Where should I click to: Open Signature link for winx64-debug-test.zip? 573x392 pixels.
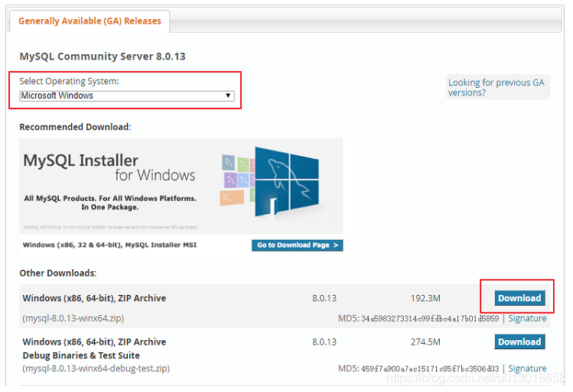[527, 368]
